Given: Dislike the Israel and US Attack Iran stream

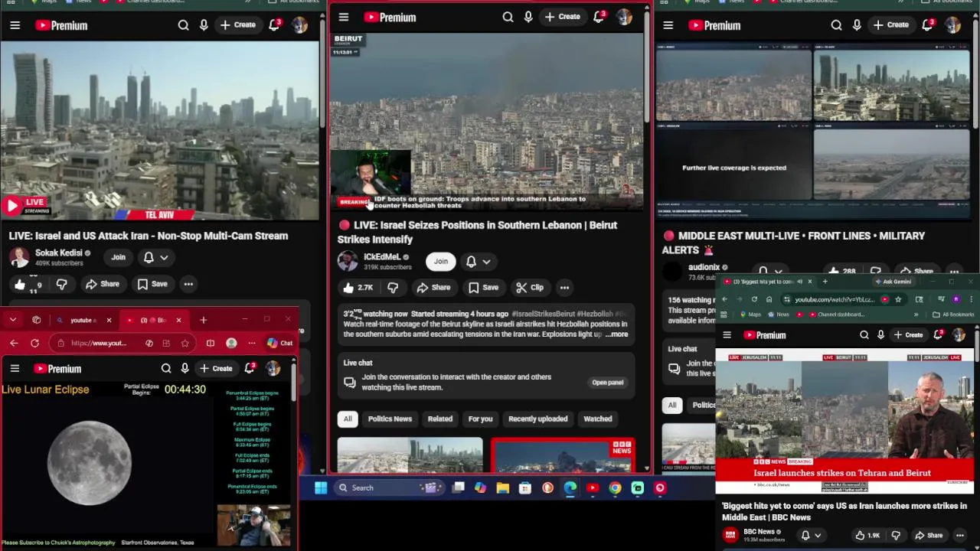Looking at the screenshot, I should pos(61,284).
